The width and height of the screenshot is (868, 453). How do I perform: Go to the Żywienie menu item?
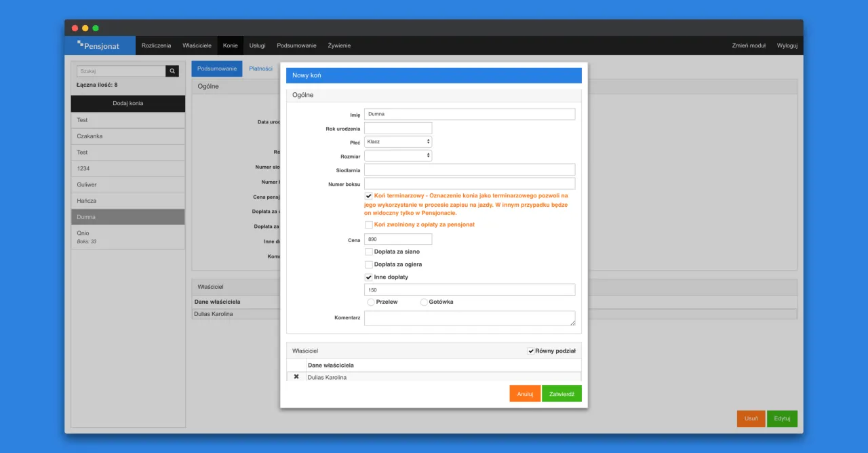339,45
